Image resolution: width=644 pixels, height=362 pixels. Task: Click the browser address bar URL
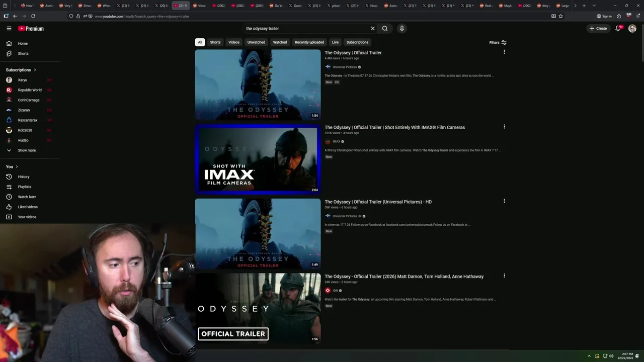point(142,17)
